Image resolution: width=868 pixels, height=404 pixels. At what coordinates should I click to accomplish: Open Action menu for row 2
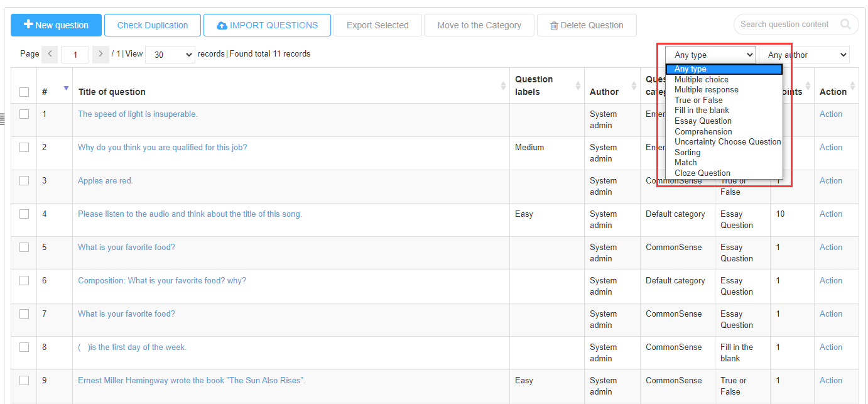click(831, 148)
